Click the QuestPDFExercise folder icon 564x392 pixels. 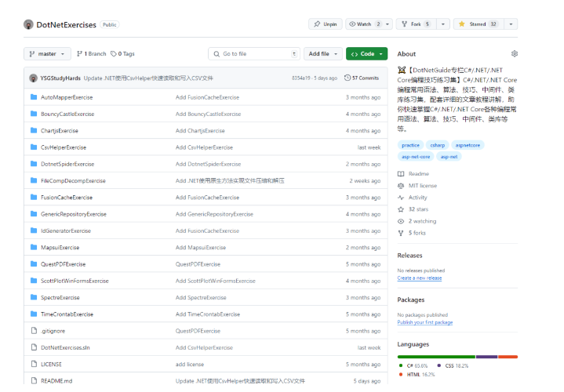34,264
